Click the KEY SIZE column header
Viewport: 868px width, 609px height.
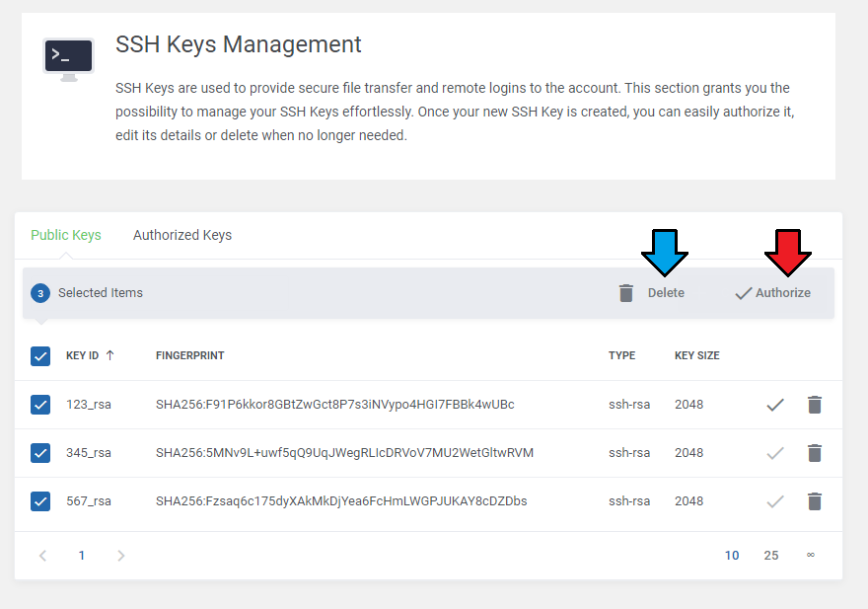coord(697,355)
